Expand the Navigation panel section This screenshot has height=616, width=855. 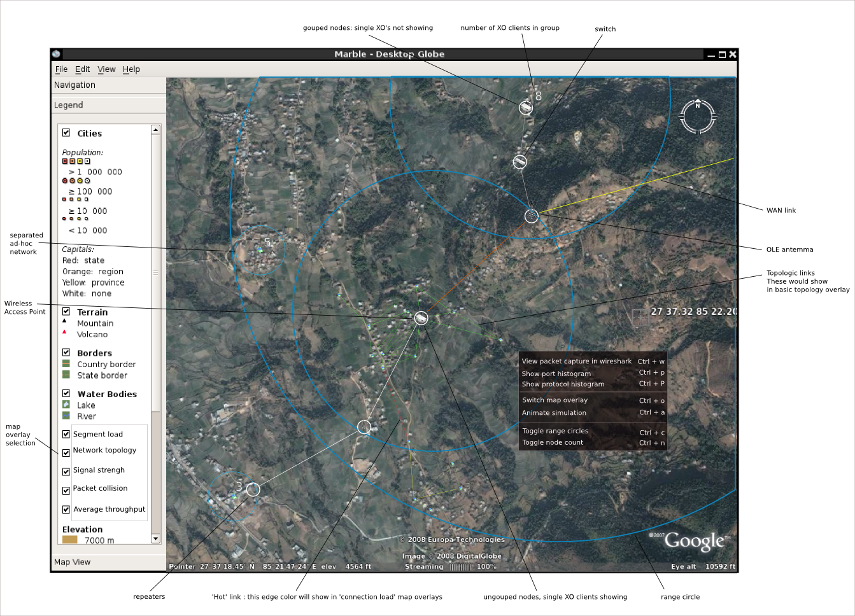(x=75, y=85)
